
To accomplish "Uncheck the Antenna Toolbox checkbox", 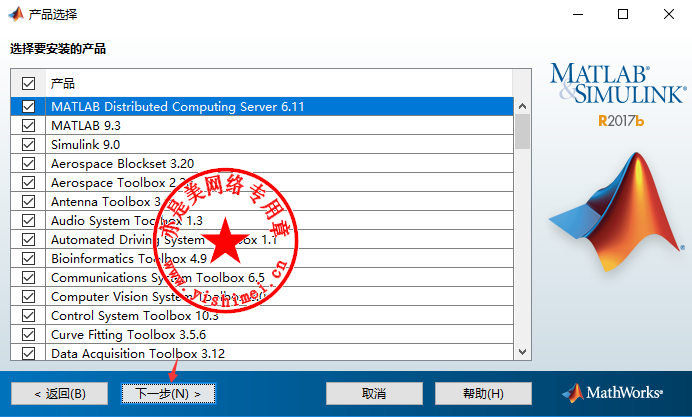I will pos(28,201).
